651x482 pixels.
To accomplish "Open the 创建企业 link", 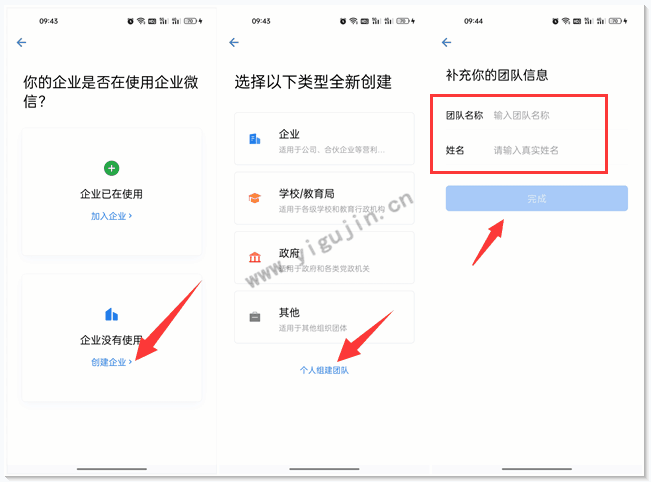I will pos(111,362).
